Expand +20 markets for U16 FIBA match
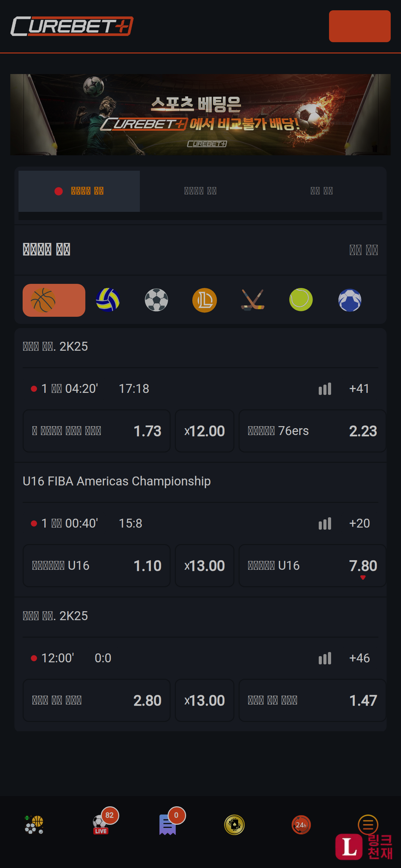This screenshot has width=401, height=868. coord(359,523)
